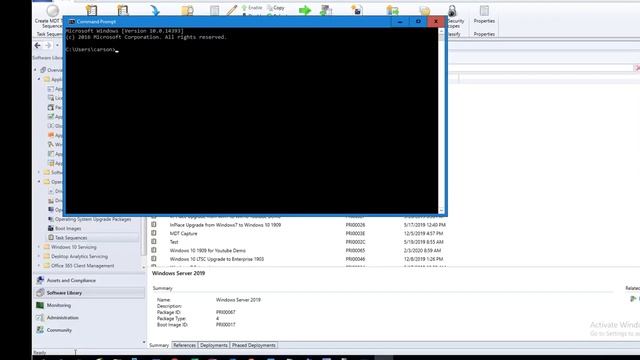Click the workspace list overflow arrow below Community
Screen dimensions: 640x360
coord(144,342)
